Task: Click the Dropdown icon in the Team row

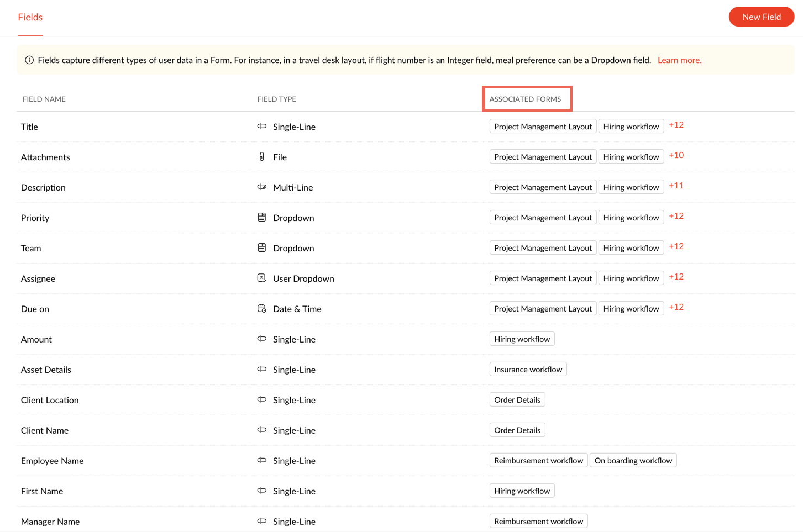Action: (x=262, y=248)
